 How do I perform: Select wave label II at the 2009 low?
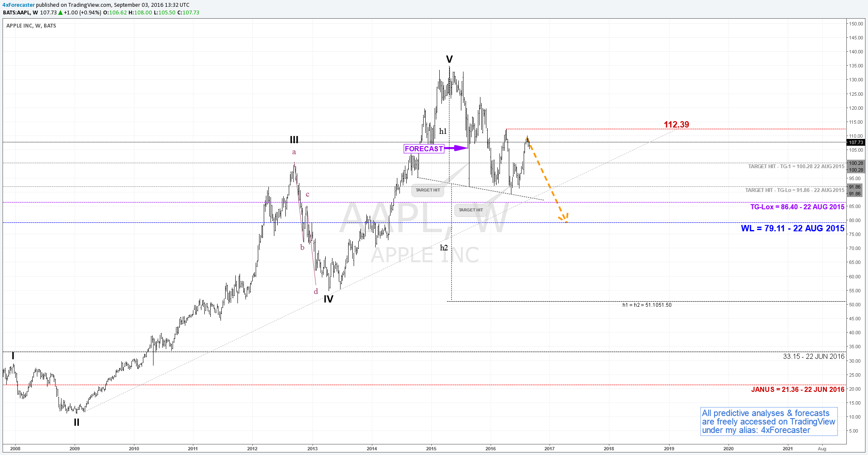coord(76,422)
